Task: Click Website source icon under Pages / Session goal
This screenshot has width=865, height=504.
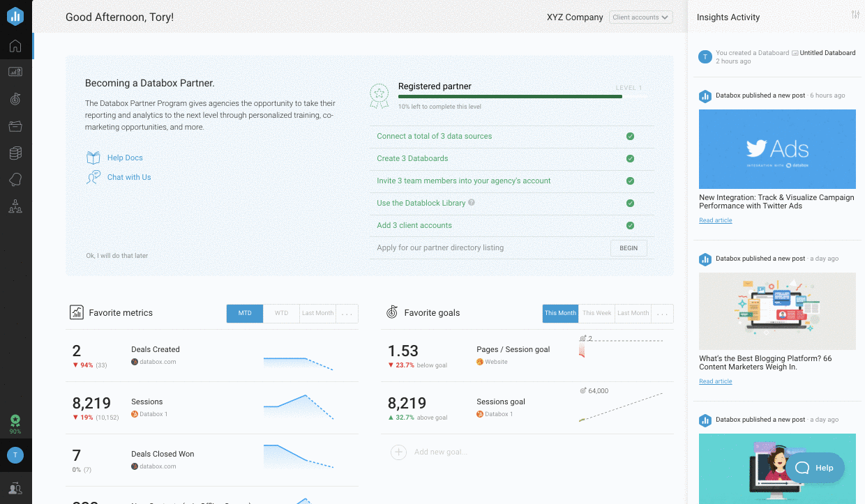Action: (x=480, y=362)
